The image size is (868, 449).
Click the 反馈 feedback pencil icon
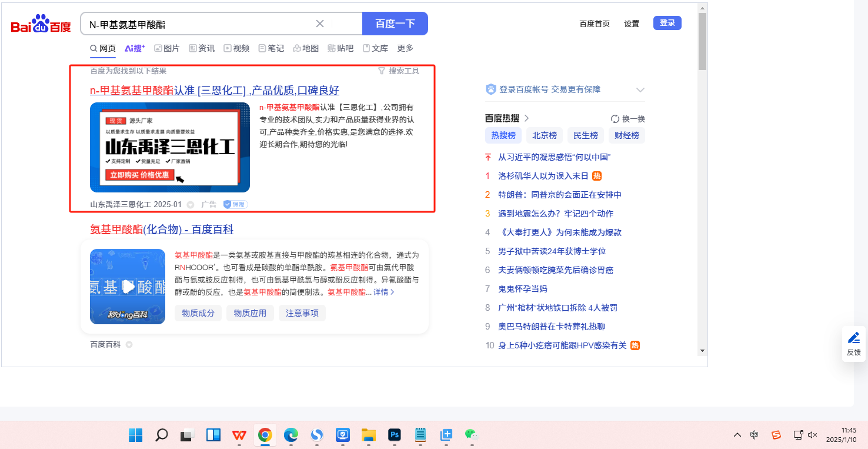click(x=853, y=338)
